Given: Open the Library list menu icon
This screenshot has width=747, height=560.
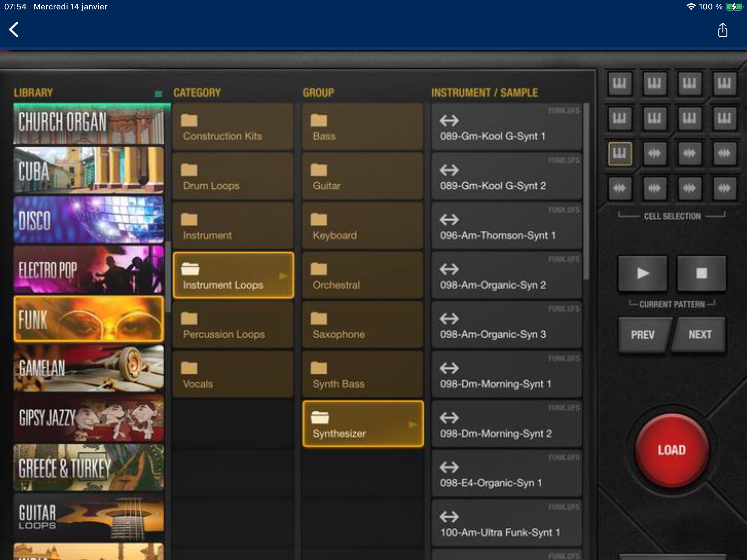Looking at the screenshot, I should (x=158, y=94).
